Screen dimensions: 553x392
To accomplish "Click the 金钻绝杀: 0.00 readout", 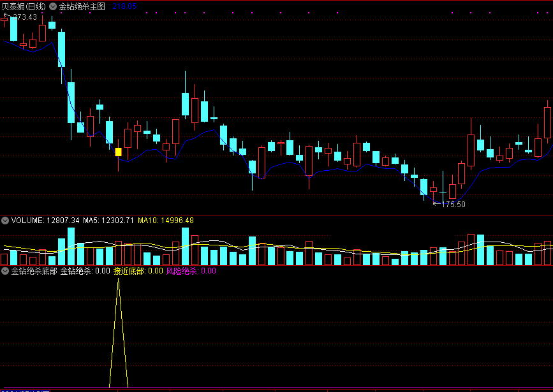I will (x=85, y=271).
